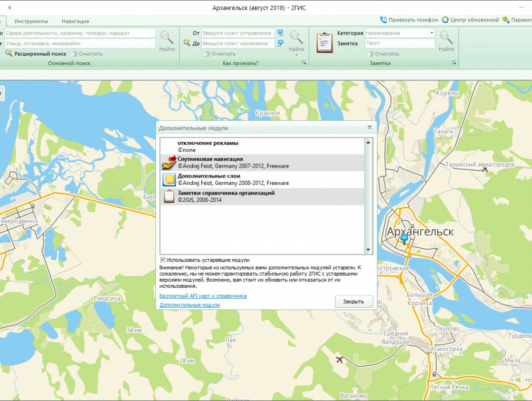Toggle Использовать устаревшие модули checkbox
This screenshot has height=401, width=532.
(163, 260)
